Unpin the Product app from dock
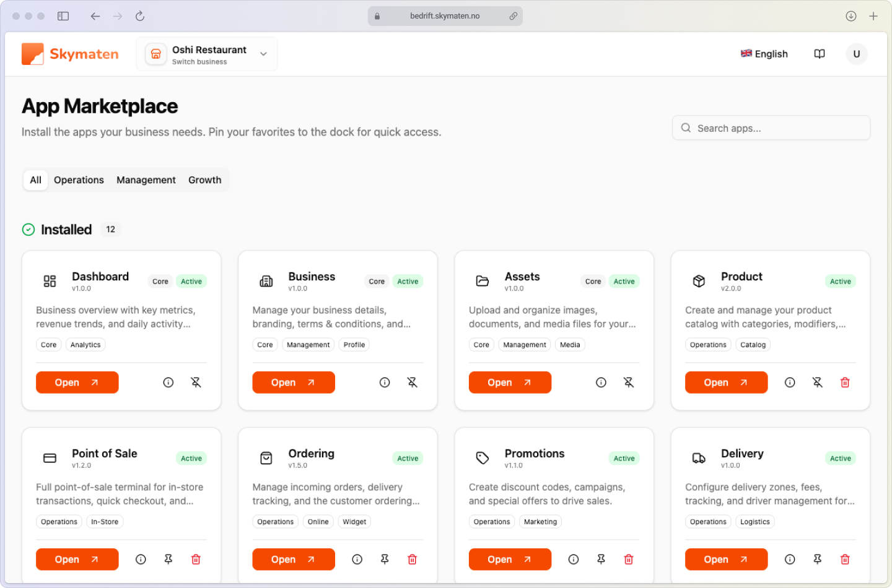Image resolution: width=892 pixels, height=588 pixels. [817, 383]
